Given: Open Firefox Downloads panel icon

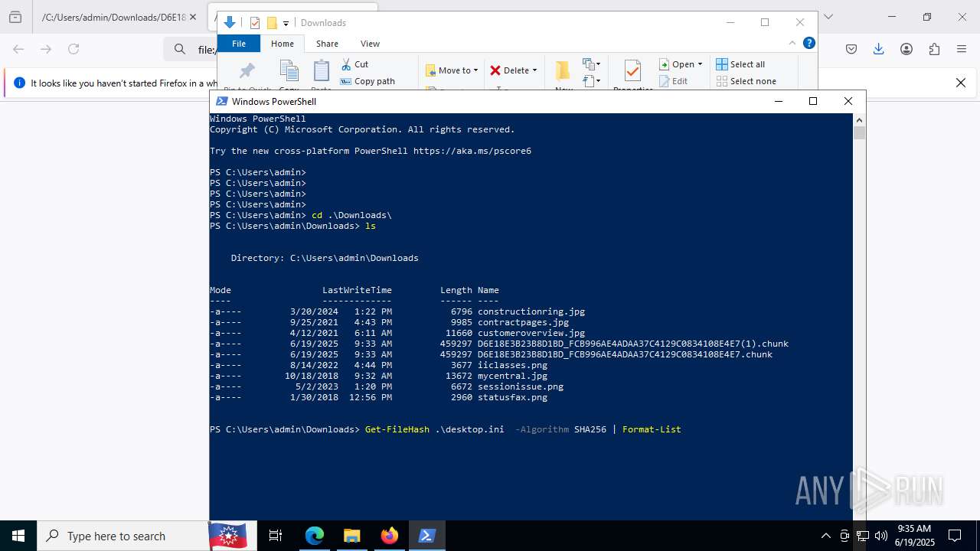Looking at the screenshot, I should click(x=879, y=49).
